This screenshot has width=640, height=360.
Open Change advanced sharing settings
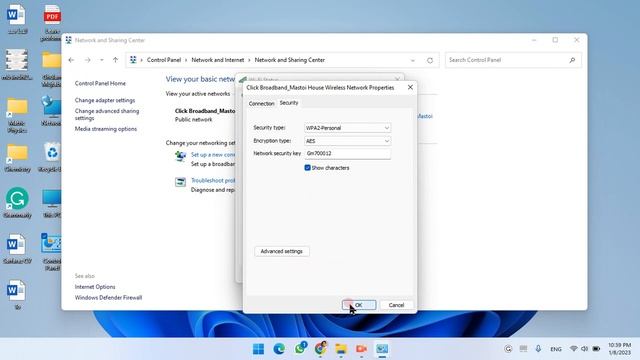pos(107,114)
